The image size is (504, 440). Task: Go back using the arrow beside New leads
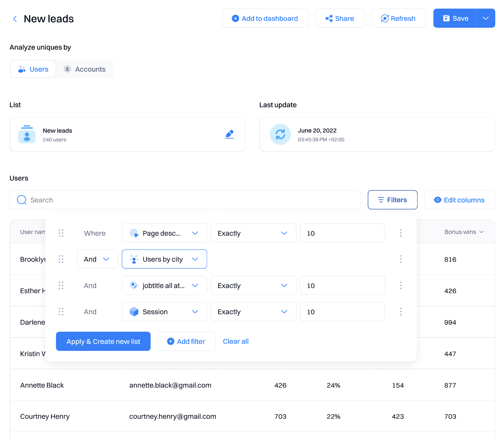(x=15, y=19)
